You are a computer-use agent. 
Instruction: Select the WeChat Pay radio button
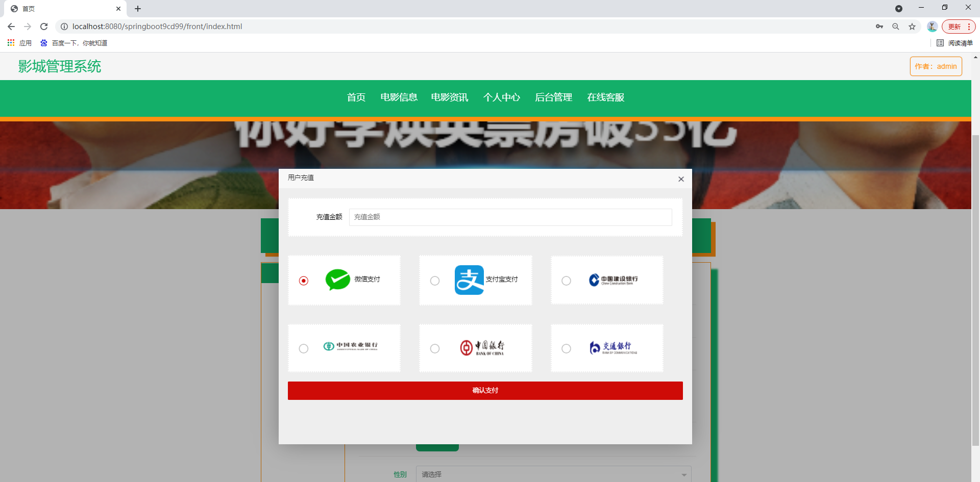[304, 281]
